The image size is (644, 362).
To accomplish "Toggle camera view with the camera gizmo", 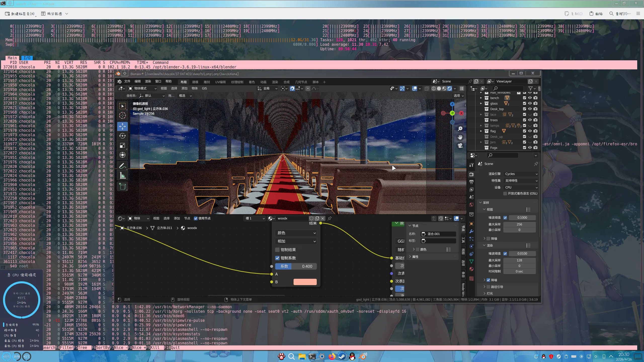I will [x=460, y=146].
